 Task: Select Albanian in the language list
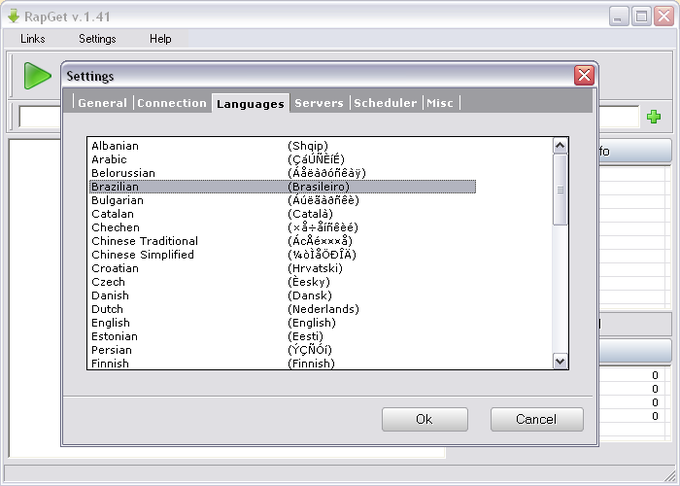coord(282,146)
